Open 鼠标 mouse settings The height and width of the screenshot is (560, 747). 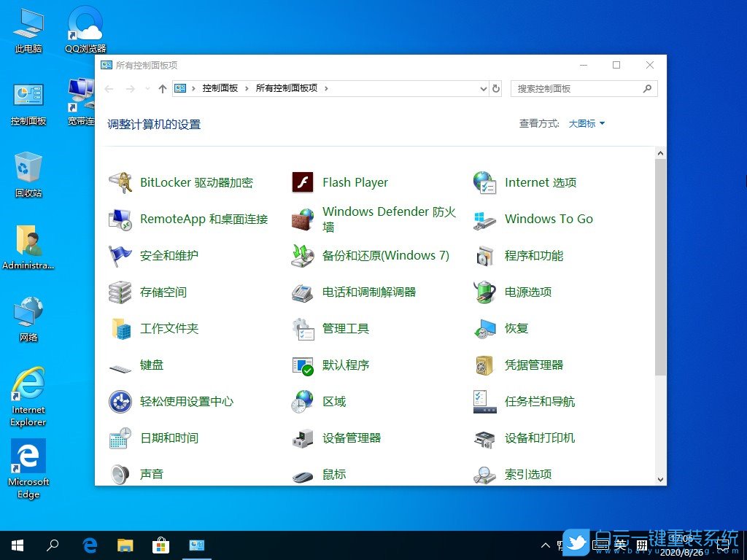[x=333, y=474]
